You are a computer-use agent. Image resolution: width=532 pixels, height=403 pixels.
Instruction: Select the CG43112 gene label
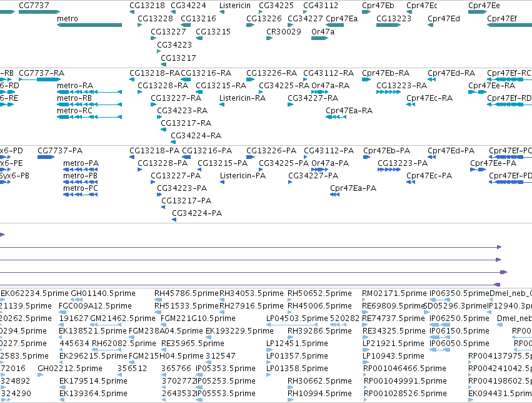[x=321, y=6]
